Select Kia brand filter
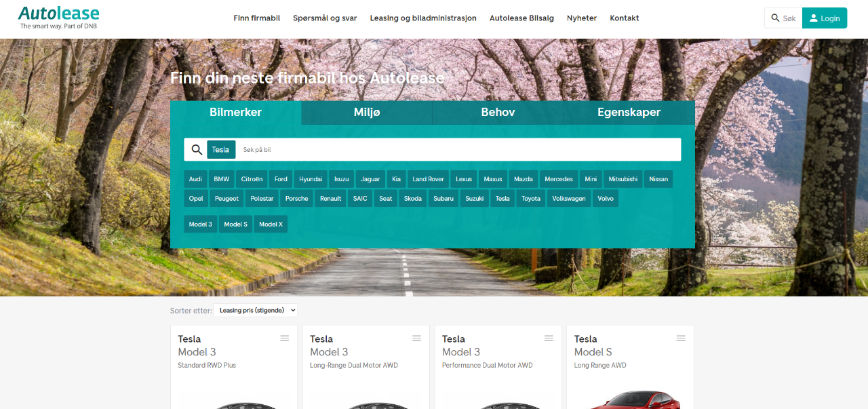The width and height of the screenshot is (868, 409). click(x=397, y=179)
